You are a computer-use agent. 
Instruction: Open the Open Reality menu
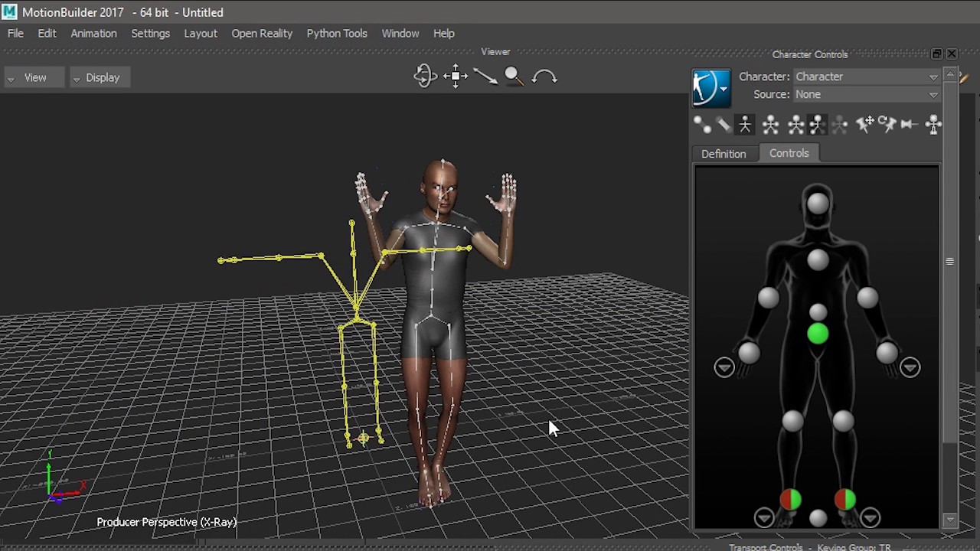(x=262, y=34)
